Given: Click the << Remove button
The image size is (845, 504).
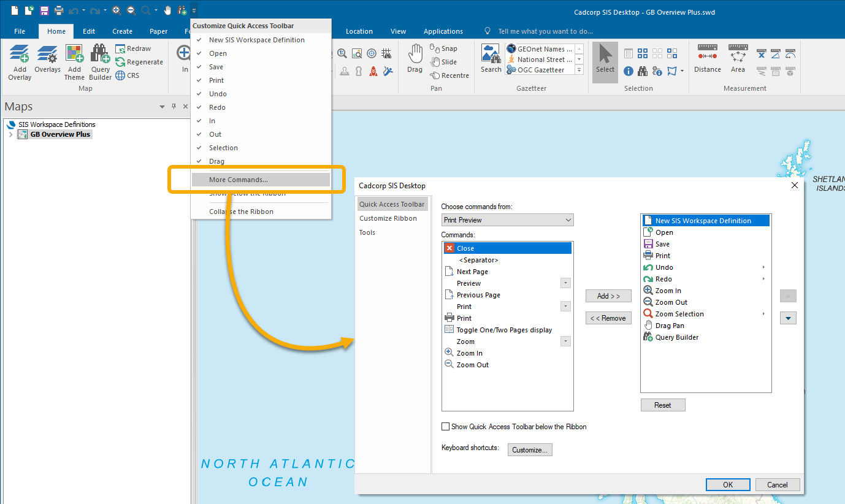Looking at the screenshot, I should point(608,318).
